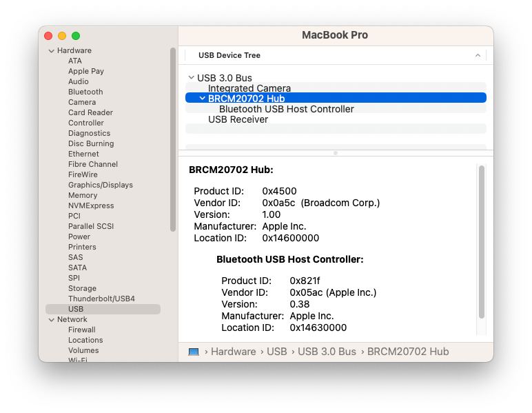Click BRCM20702 Hub in the path bar

[408, 352]
